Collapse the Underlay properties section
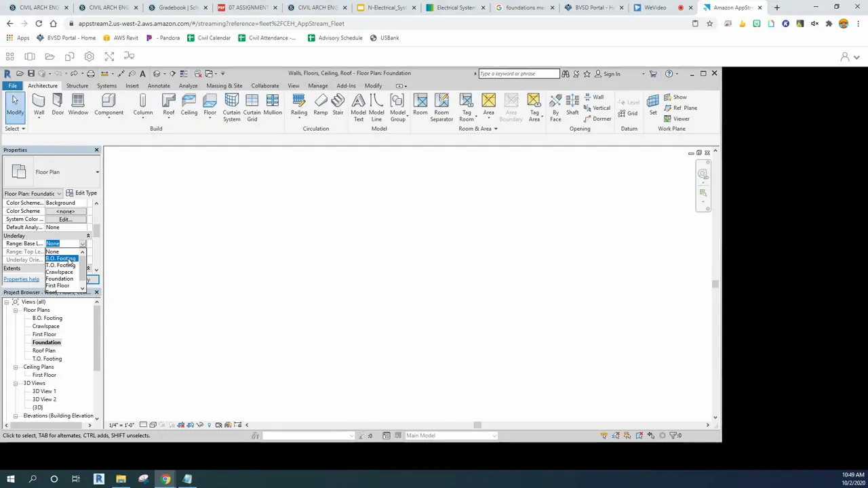This screenshot has width=868, height=488. tap(88, 236)
